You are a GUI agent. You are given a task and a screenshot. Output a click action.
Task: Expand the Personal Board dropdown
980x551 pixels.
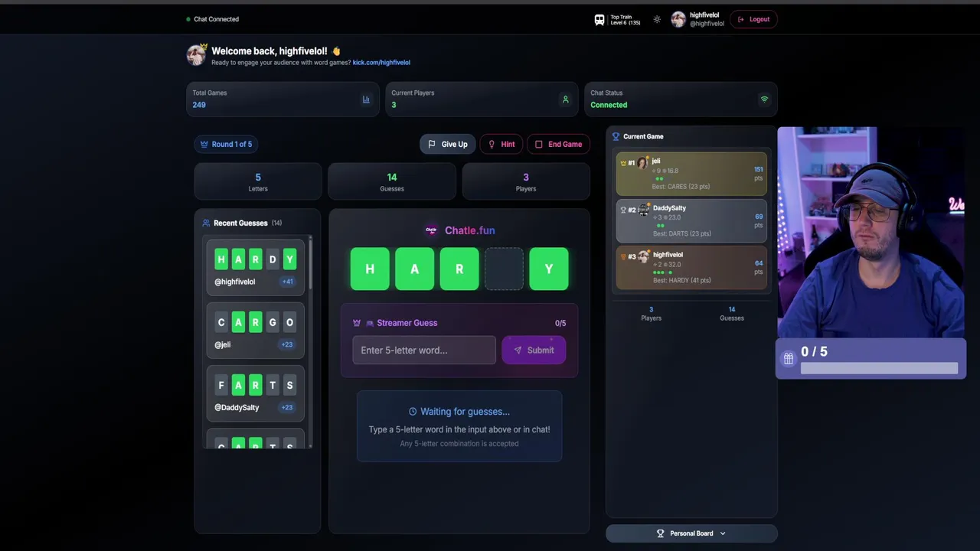[691, 533]
